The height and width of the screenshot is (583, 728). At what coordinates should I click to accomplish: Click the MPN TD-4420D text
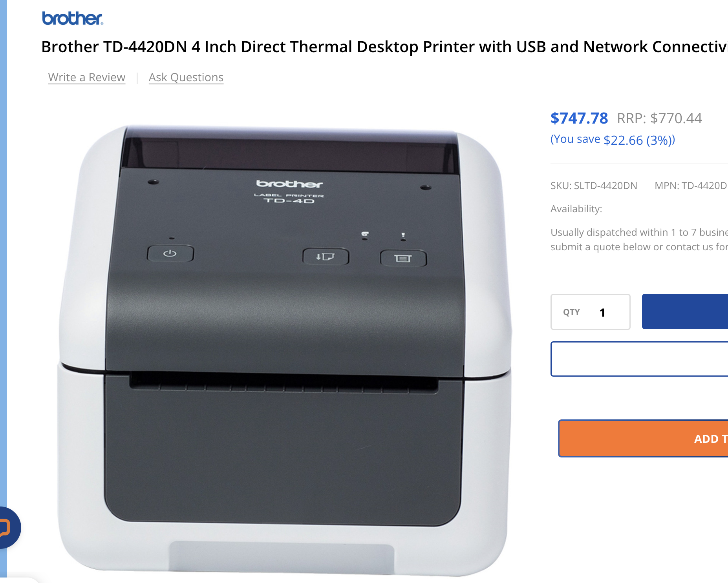tap(691, 186)
